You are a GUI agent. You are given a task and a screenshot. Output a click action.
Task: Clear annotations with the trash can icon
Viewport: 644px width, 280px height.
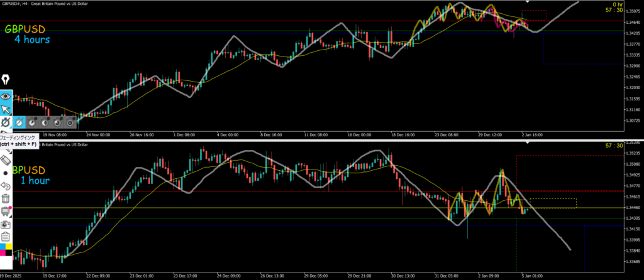point(6,198)
